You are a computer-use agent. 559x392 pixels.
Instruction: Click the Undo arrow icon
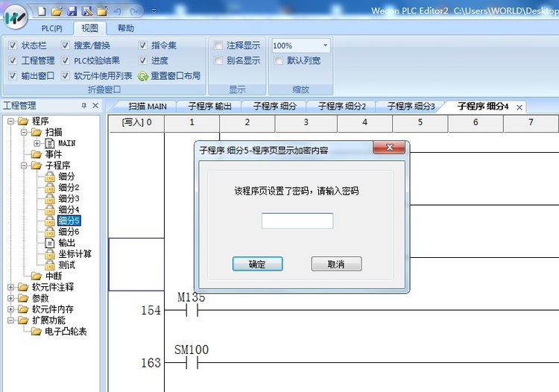[x=119, y=11]
